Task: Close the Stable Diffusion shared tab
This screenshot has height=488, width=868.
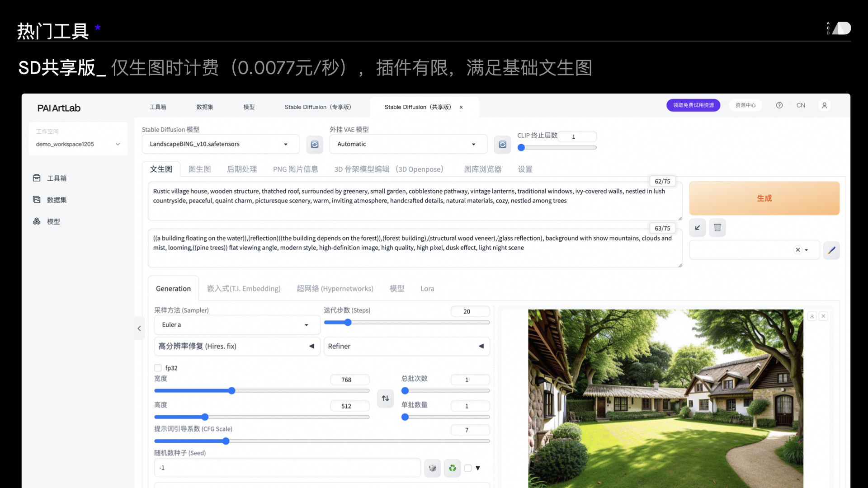Action: pos(461,108)
